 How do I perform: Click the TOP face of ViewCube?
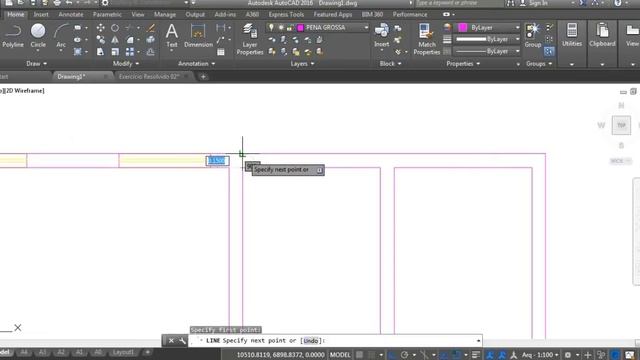[x=621, y=125]
